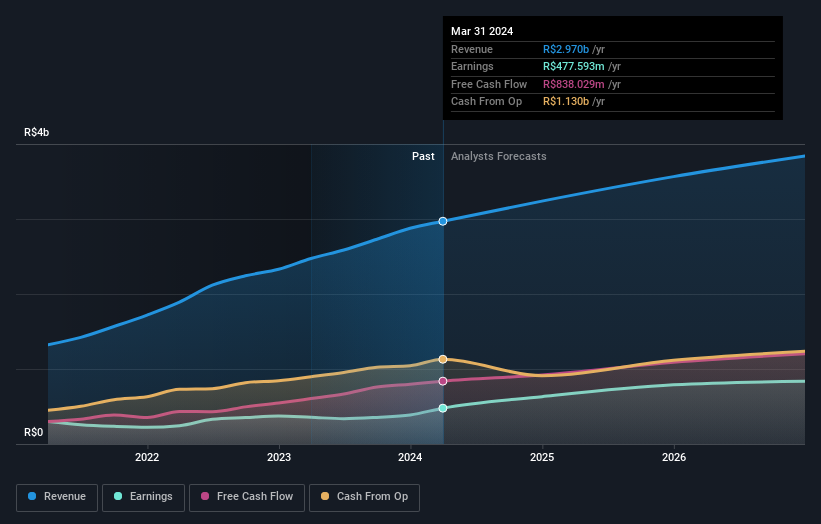Image resolution: width=821 pixels, height=524 pixels.
Task: Toggle the Free Cash Flow legend button
Action: pyautogui.click(x=247, y=497)
